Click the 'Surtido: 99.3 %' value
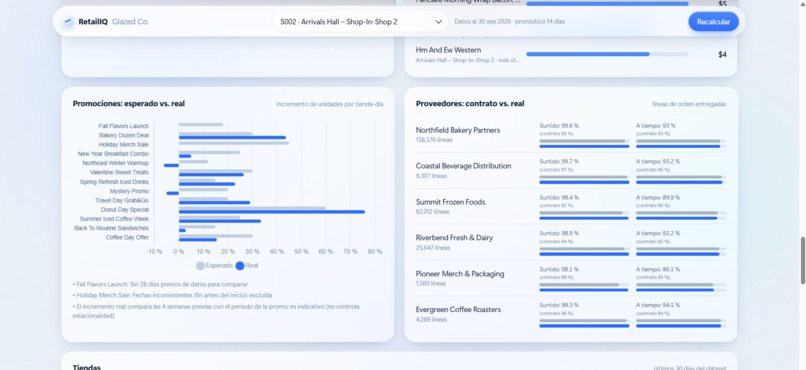Screen dimensions: 806x370 pyautogui.click(x=559, y=305)
